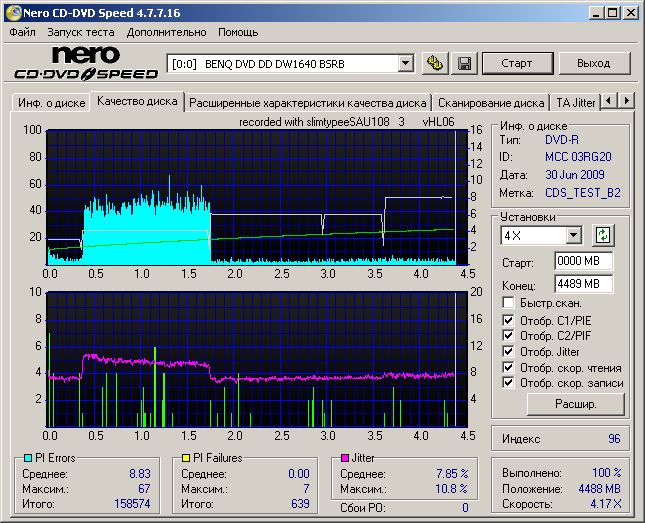
Task: Open the BENQ drive selection dropdown
Action: 405,63
